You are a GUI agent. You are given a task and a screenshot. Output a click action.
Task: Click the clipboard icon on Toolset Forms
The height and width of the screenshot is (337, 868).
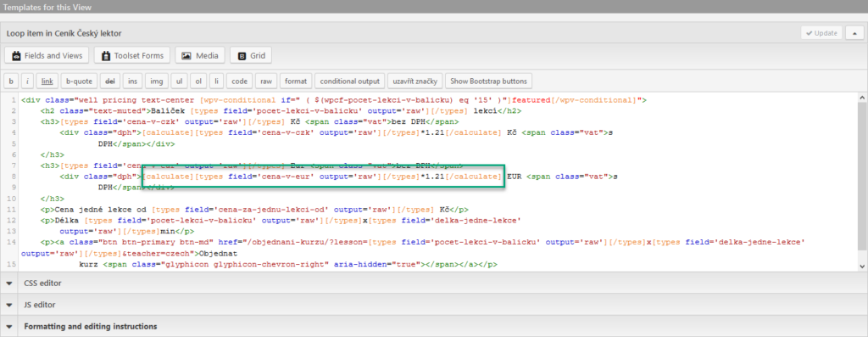[106, 56]
